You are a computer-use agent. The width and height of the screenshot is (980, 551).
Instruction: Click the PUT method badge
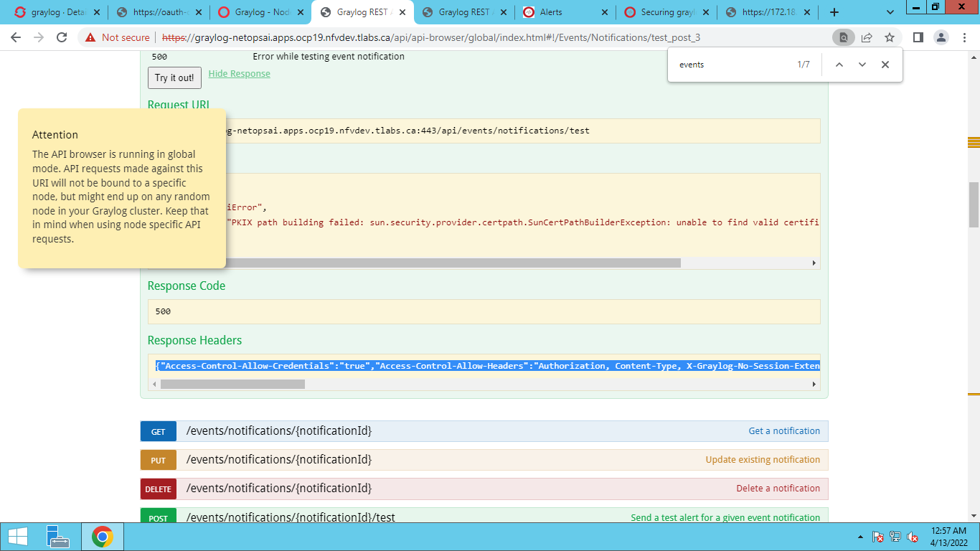point(159,460)
